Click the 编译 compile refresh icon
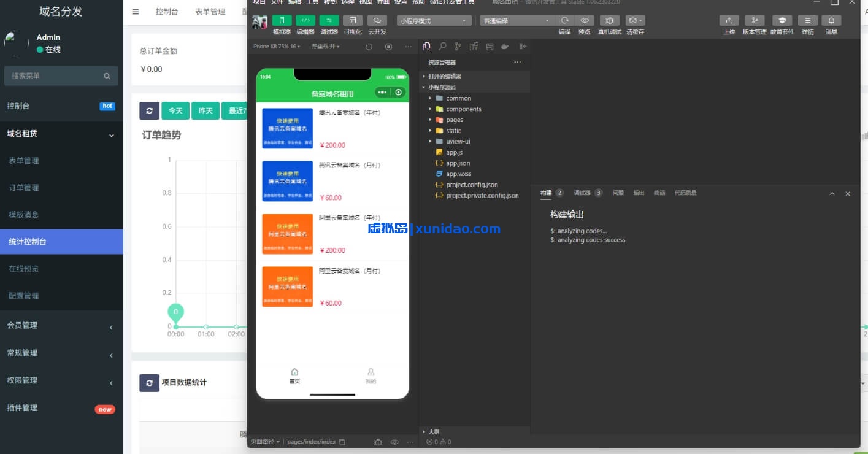The width and height of the screenshot is (868, 454). point(564,20)
